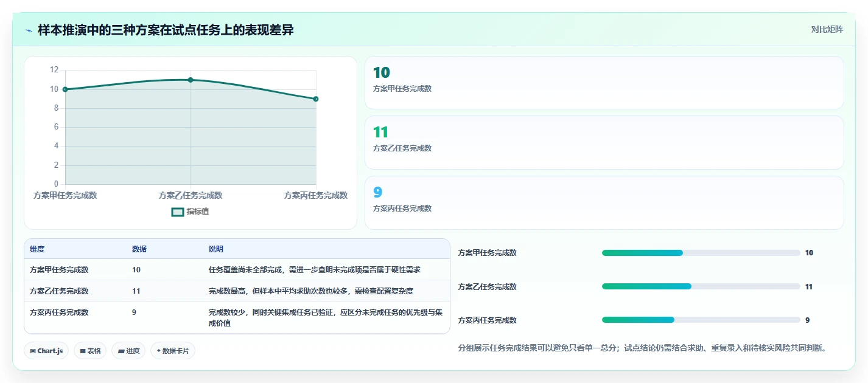Click the Chart.js tag

click(46, 351)
